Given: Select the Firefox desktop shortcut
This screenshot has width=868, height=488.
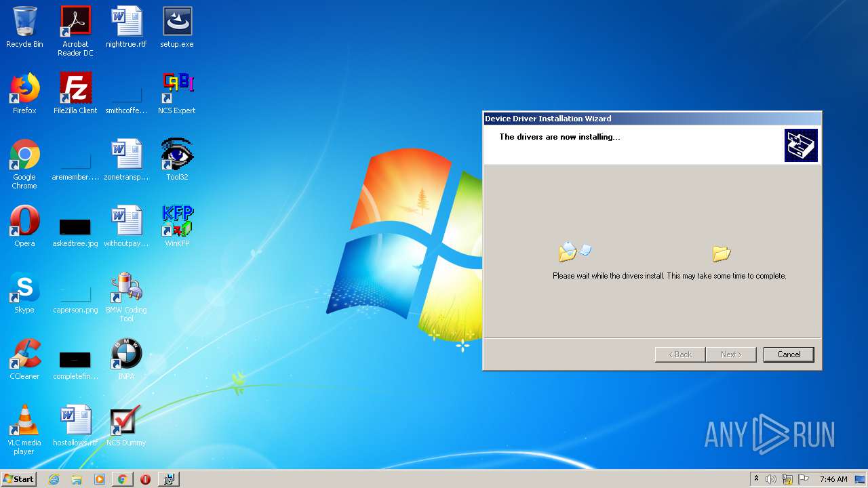Looking at the screenshot, I should 24,94.
